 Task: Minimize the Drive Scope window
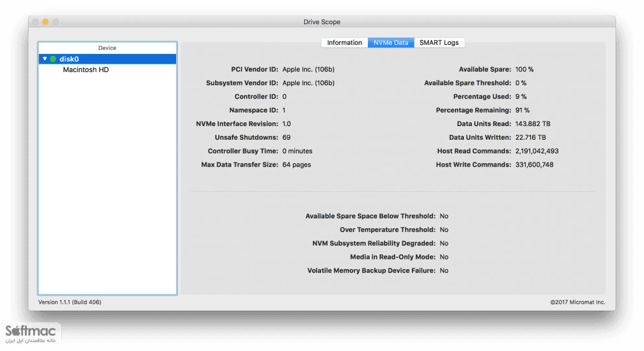(45, 22)
